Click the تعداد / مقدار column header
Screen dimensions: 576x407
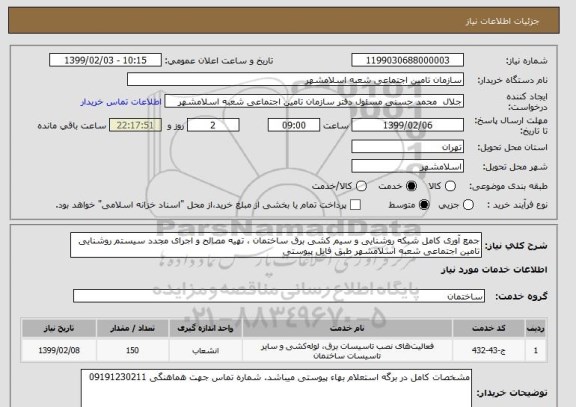pyautogui.click(x=133, y=328)
